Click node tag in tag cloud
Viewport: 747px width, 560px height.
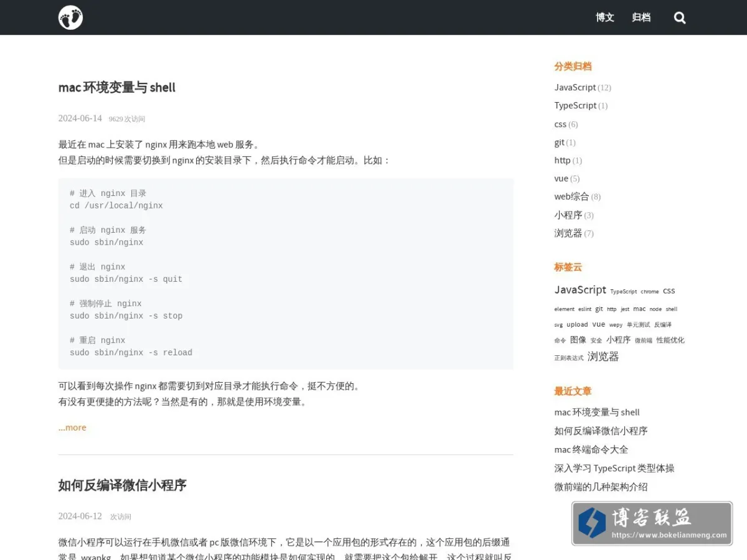pos(655,309)
